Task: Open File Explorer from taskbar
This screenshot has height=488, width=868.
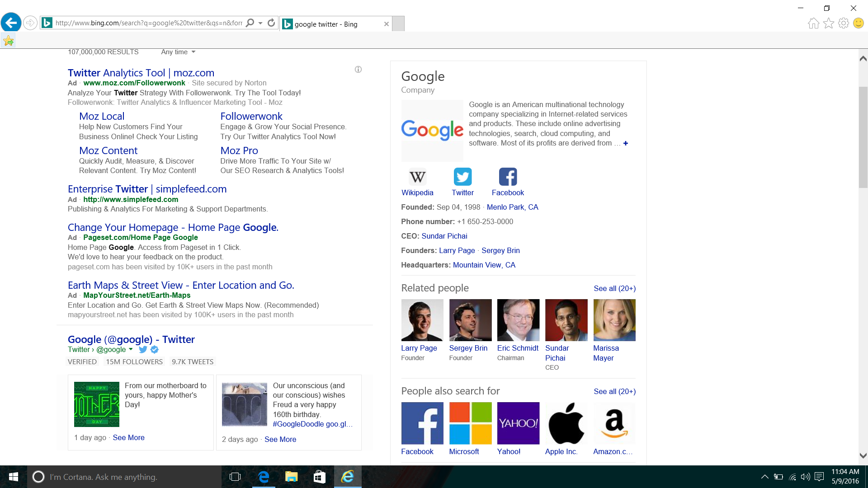Action: tap(292, 477)
